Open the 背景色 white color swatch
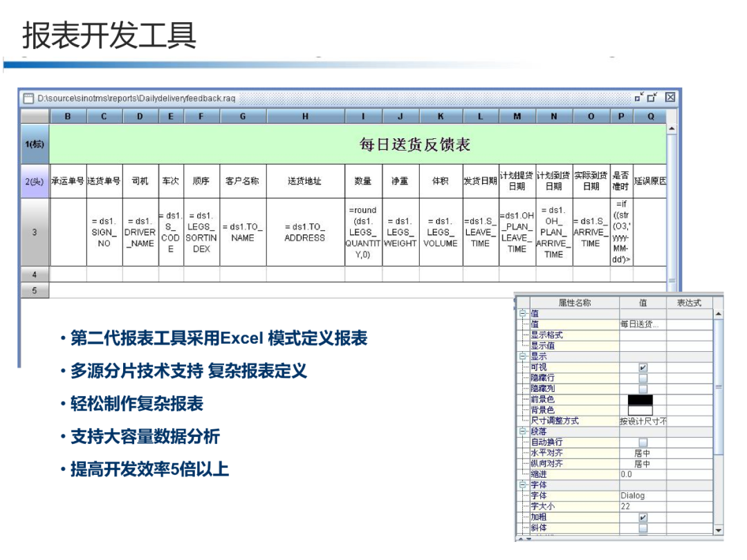Screen dimensions: 747x560 coord(640,410)
